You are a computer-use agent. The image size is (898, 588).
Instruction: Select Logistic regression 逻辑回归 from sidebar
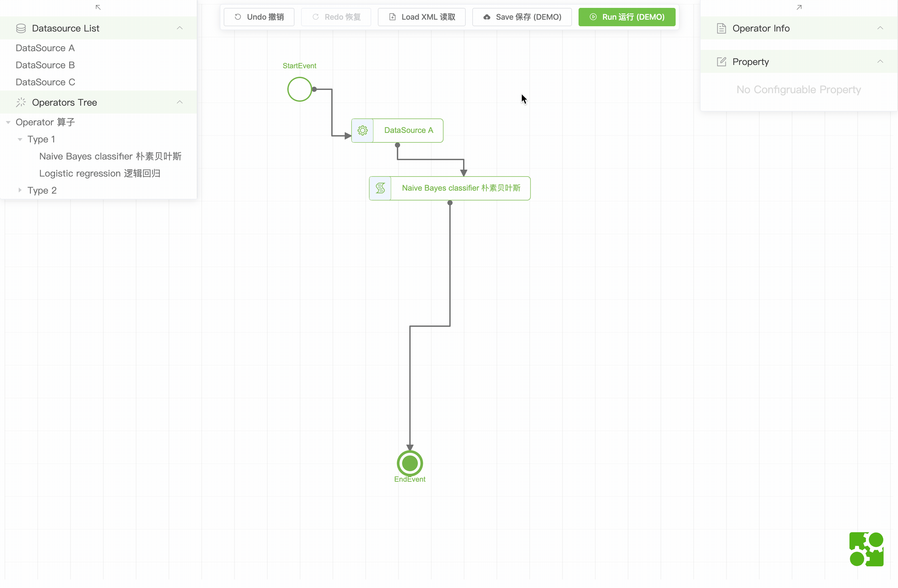[x=100, y=173]
